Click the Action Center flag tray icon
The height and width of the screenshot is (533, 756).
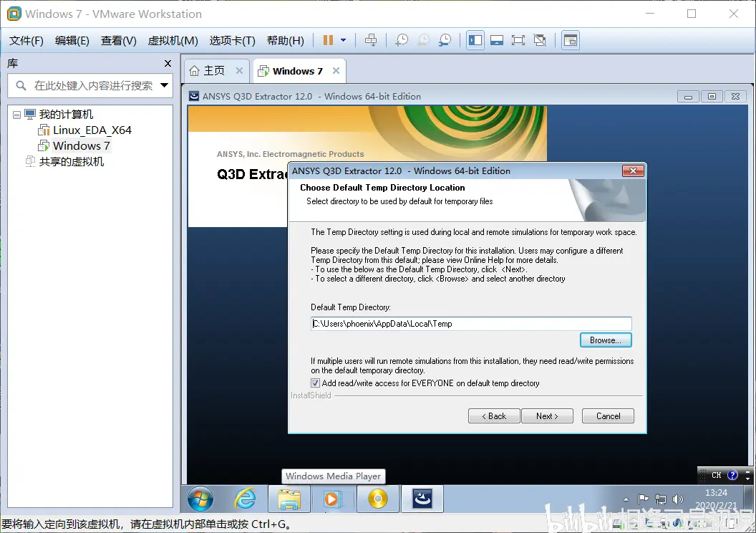[x=643, y=499]
